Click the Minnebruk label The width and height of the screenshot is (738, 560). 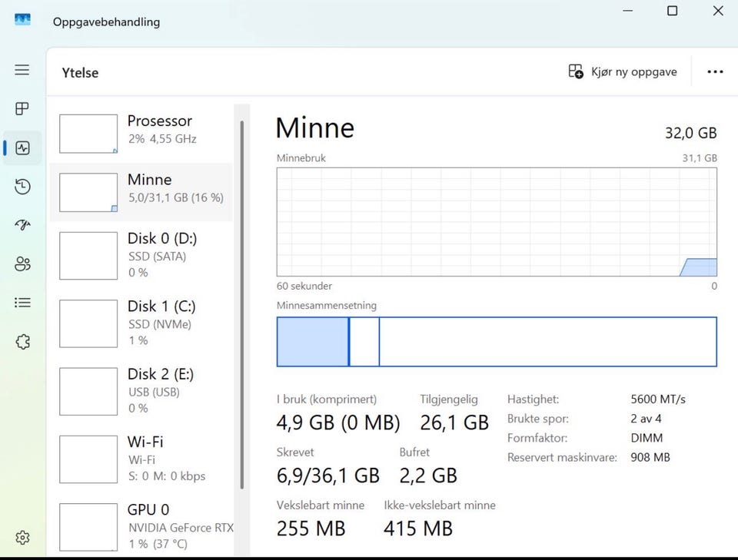coord(301,158)
